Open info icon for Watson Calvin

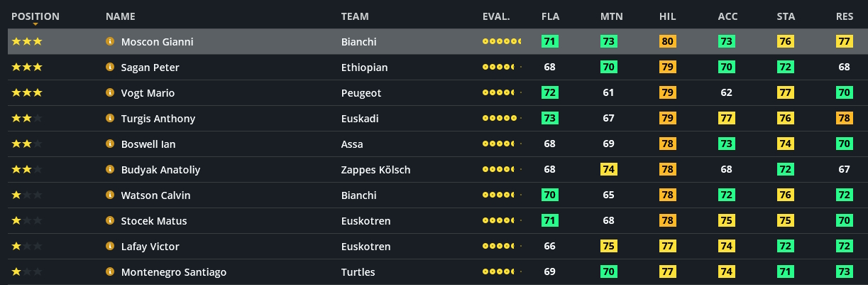110,195
